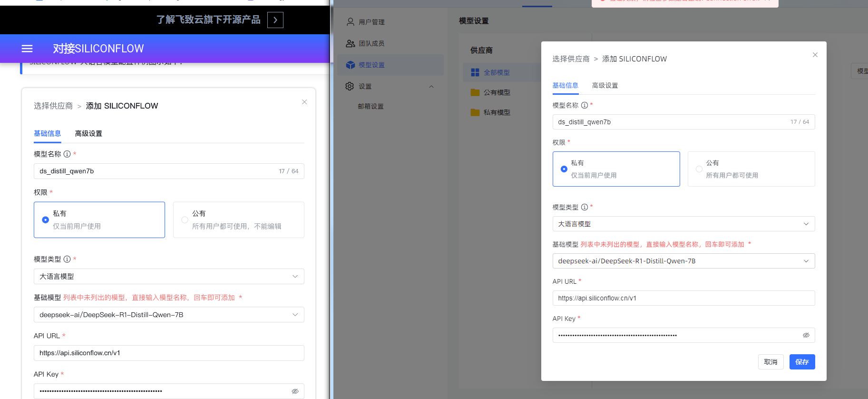Click info icon beside 模型类型 in right dialog
The width and height of the screenshot is (868, 399).
[585, 207]
